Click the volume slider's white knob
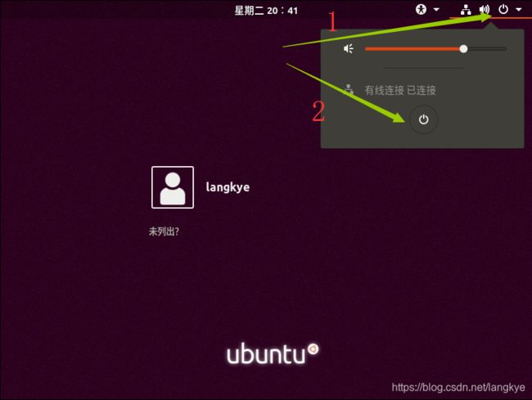This screenshot has height=400, width=532. point(463,49)
